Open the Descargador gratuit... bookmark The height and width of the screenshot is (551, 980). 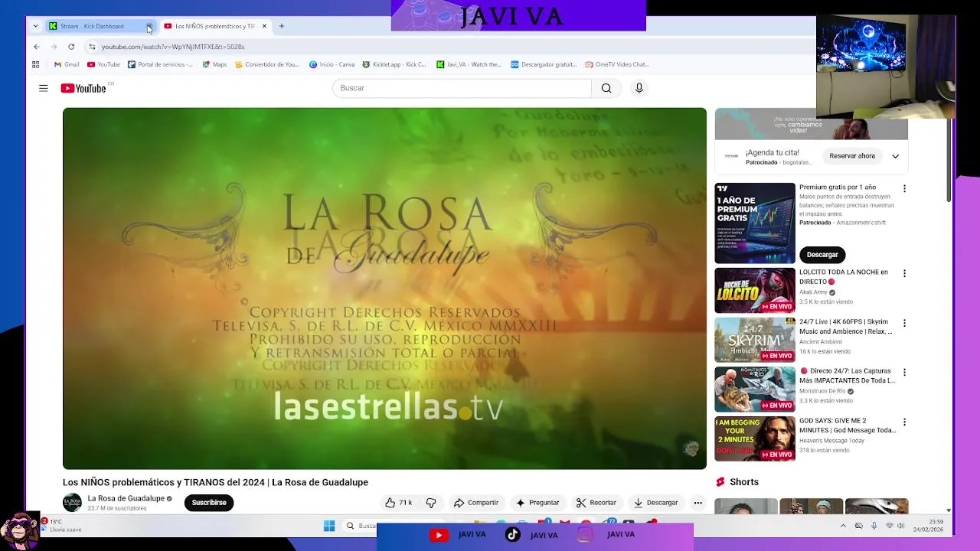(x=544, y=64)
